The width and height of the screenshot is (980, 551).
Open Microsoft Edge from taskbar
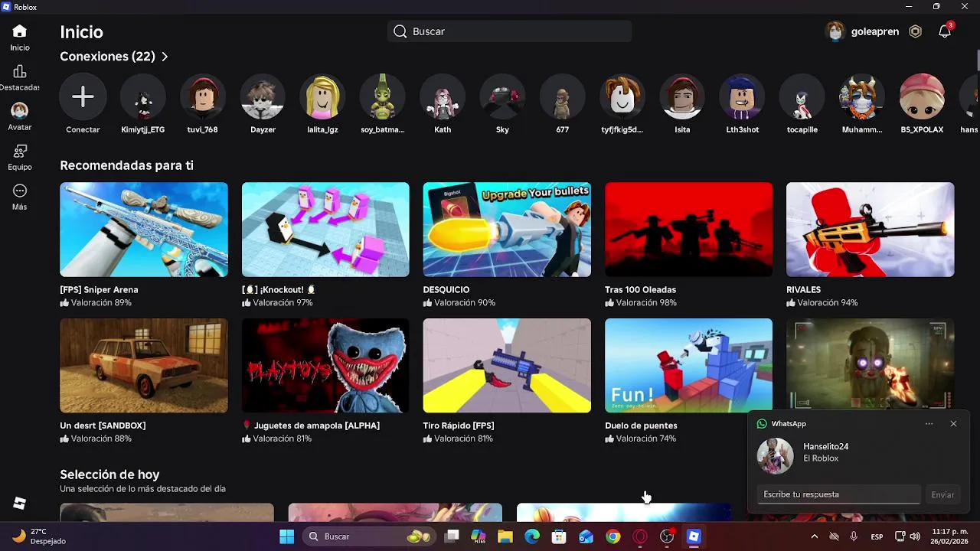531,536
